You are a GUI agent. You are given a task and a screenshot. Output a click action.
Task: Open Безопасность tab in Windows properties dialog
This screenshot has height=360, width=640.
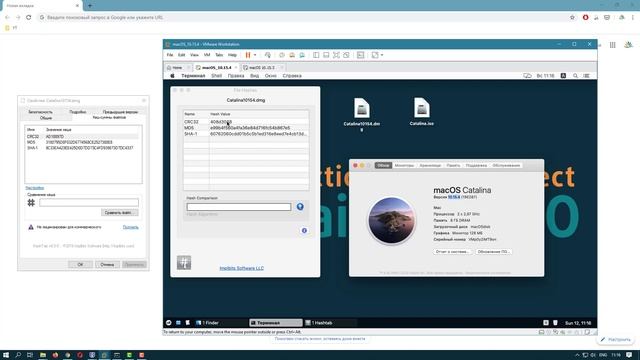40,112
